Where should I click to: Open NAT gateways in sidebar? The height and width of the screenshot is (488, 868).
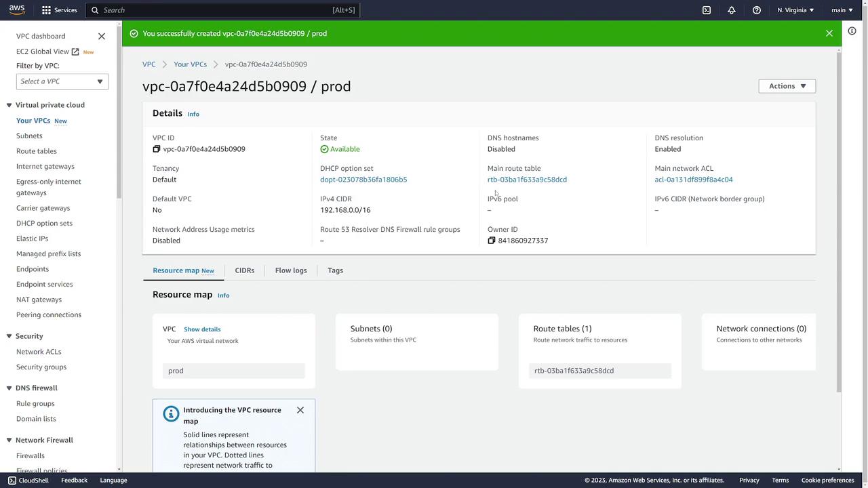(x=39, y=300)
